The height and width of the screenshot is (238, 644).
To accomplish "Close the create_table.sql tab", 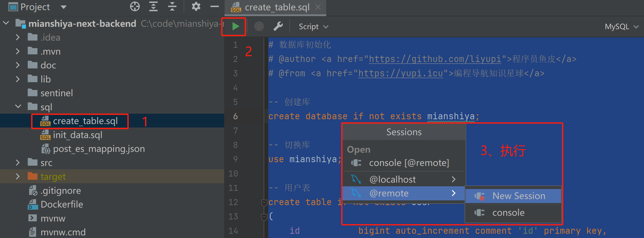I will click(x=318, y=7).
